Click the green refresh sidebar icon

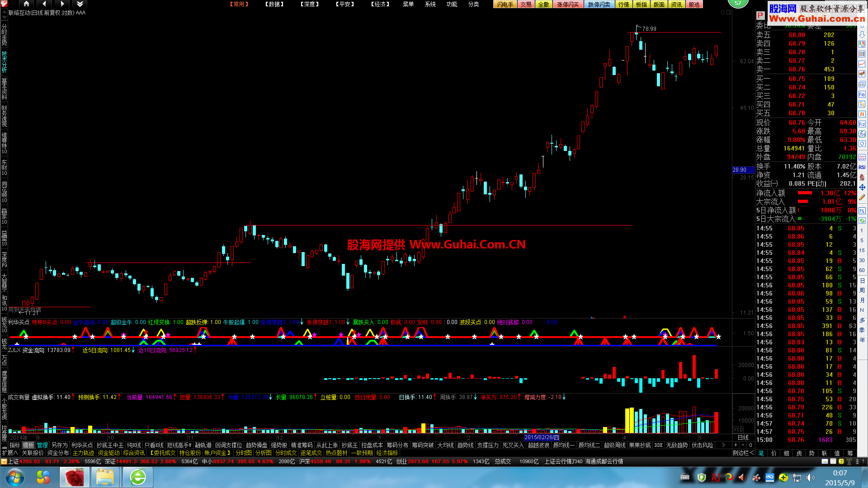862,221
